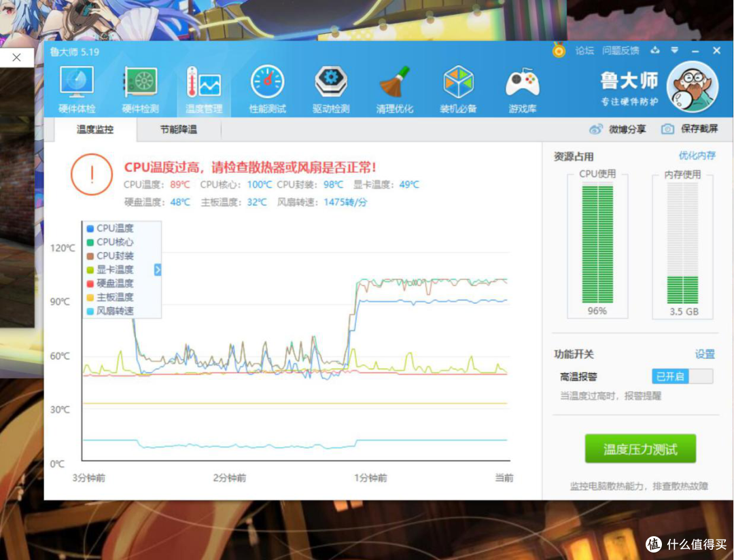Viewport: 734px width, 560px height.
Task: Switch to the 节能降温 tab
Action: click(x=178, y=130)
